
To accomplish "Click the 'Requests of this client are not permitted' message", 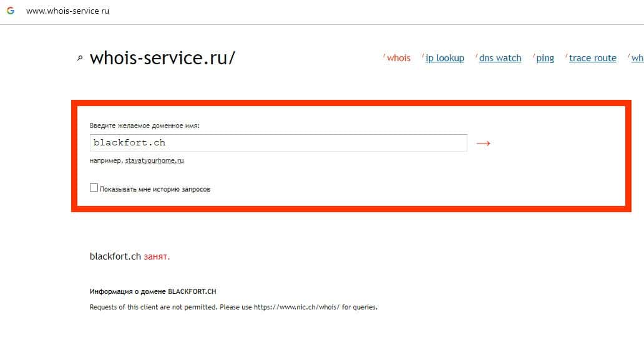I will click(x=233, y=307).
